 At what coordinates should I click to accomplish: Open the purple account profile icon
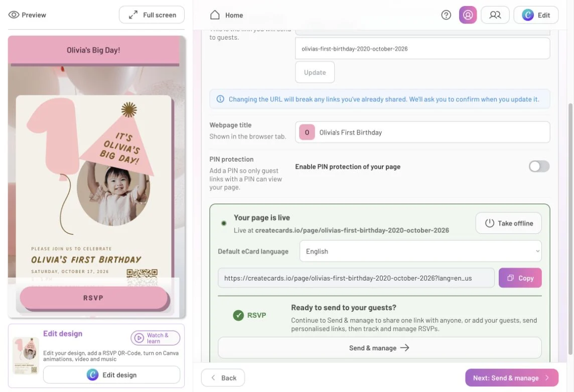tap(468, 15)
